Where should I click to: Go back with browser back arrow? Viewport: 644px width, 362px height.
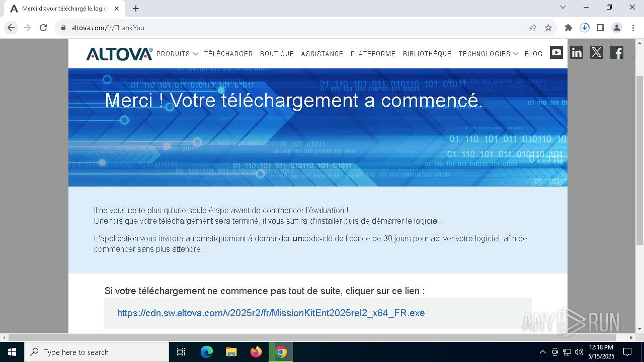(11, 28)
